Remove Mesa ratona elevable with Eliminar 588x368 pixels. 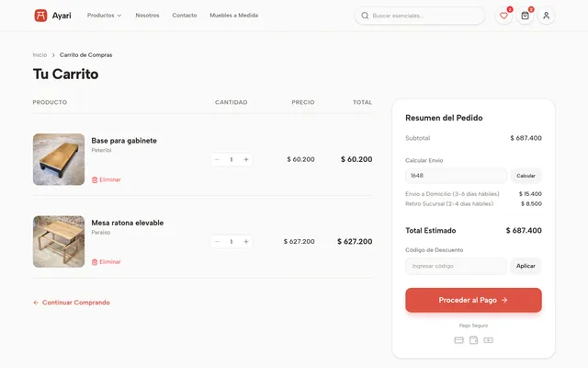point(107,262)
